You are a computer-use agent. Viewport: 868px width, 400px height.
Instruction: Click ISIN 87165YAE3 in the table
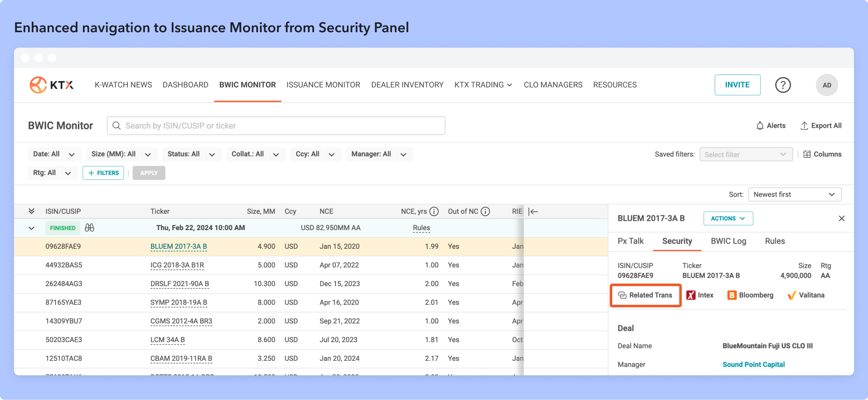[63, 302]
